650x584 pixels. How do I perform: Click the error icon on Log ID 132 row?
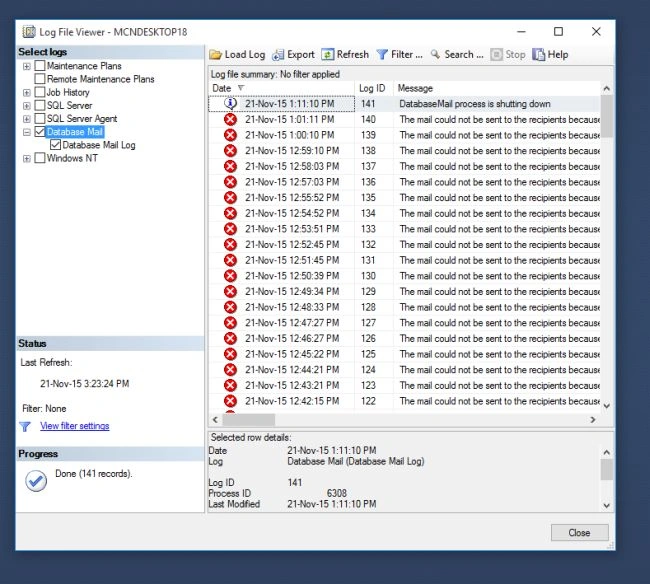tap(230, 245)
